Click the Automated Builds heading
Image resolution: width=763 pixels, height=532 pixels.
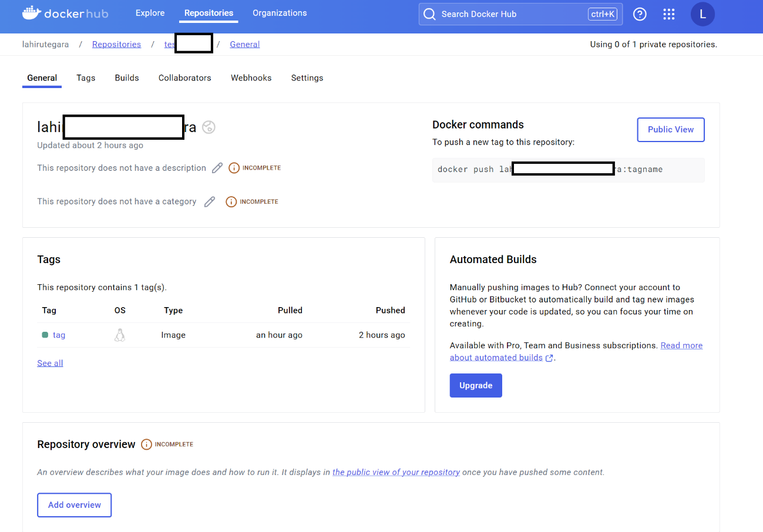coord(493,260)
